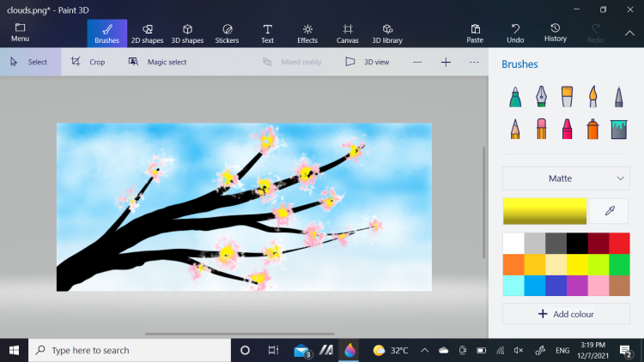Click Add colour button
Viewport: 644px width, 362px height.
point(566,314)
